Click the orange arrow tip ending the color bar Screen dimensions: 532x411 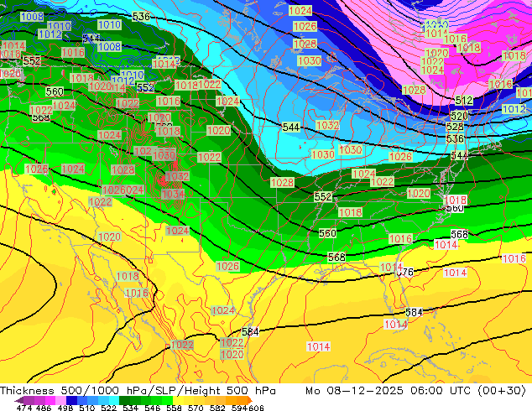coord(250,400)
